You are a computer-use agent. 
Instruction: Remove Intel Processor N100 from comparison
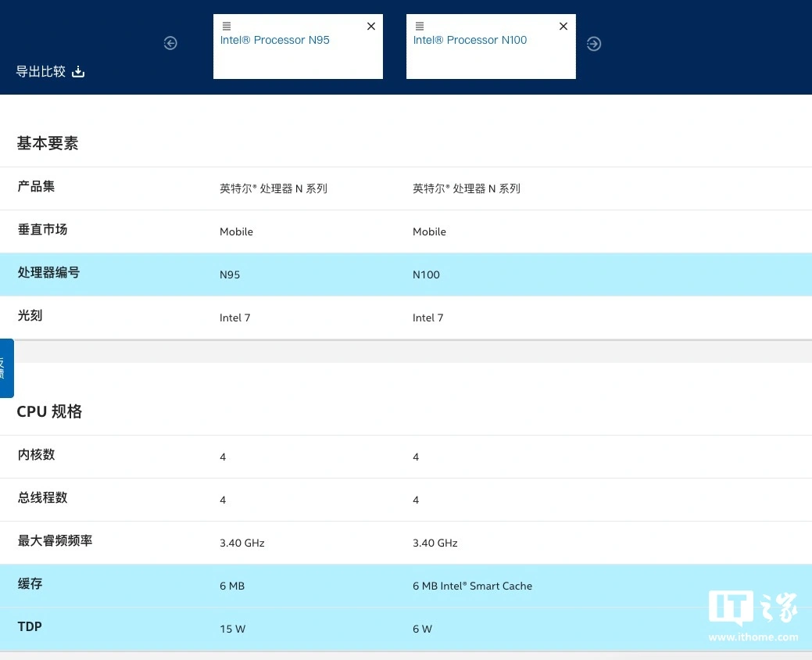563,27
